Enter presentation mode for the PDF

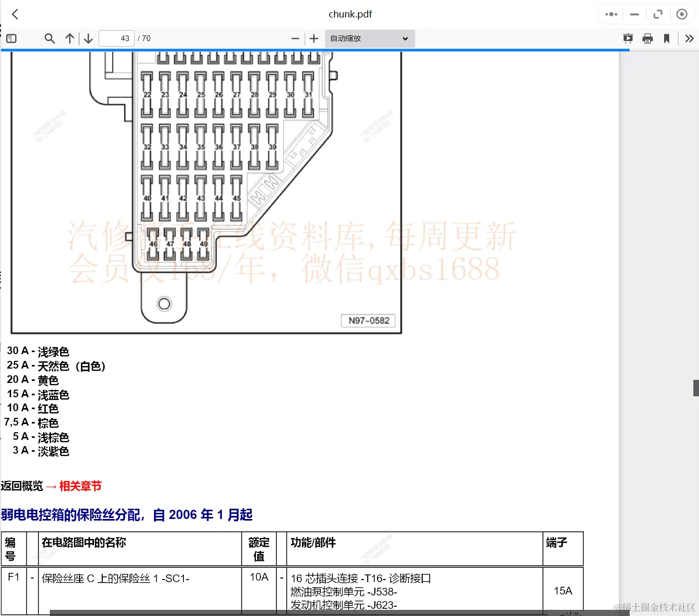click(628, 38)
